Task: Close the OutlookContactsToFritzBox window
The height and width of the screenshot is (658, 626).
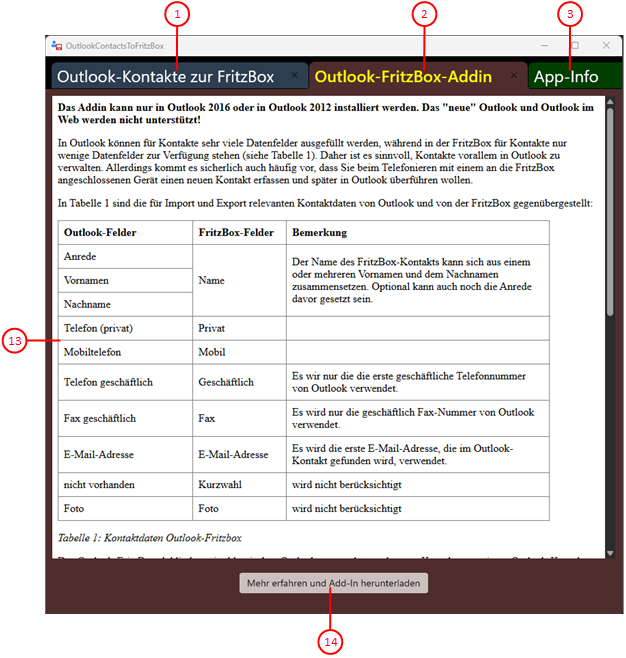Action: [606, 46]
